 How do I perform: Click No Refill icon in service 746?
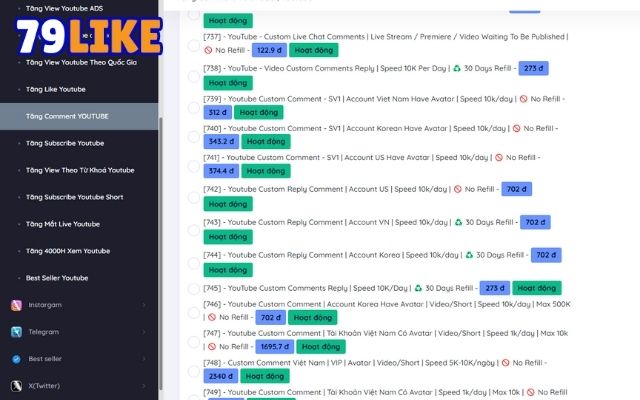pos(212,317)
